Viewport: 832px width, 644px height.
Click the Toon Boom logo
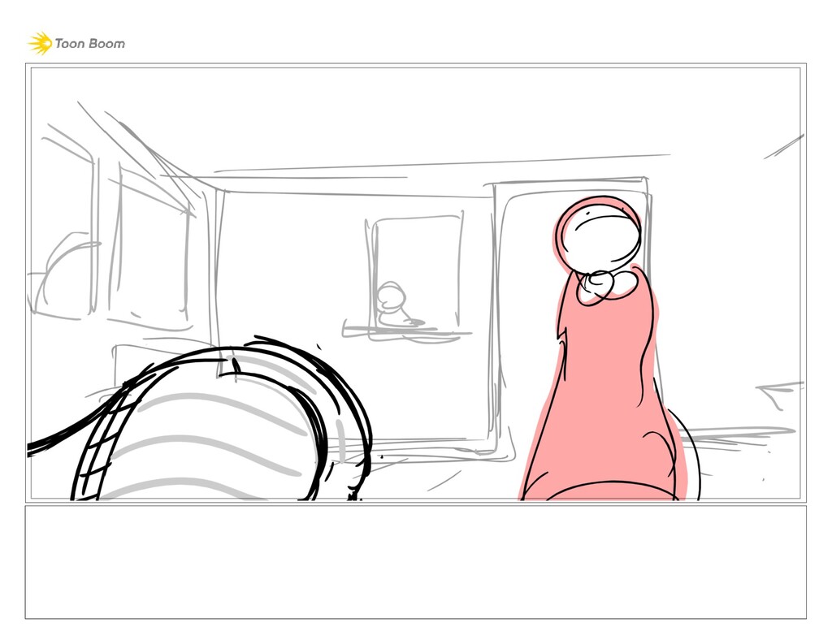coord(77,44)
